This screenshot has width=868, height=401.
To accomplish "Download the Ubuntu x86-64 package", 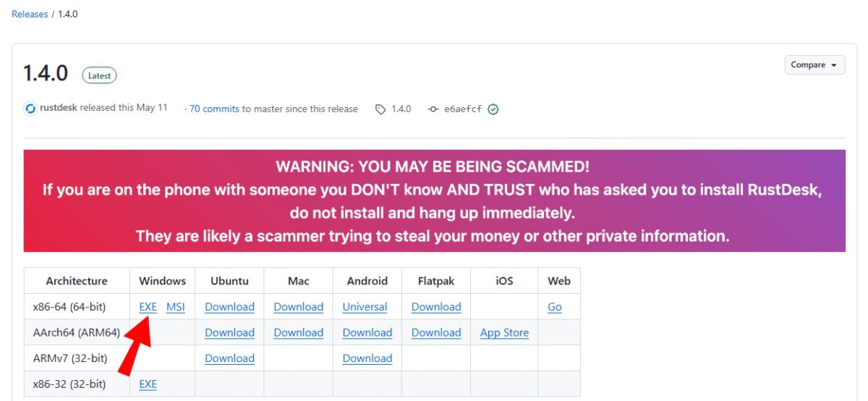I will click(229, 307).
